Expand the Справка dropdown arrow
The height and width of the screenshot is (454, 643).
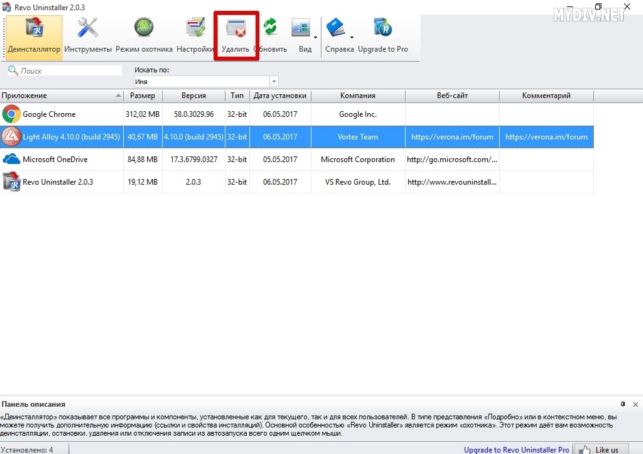352,38
